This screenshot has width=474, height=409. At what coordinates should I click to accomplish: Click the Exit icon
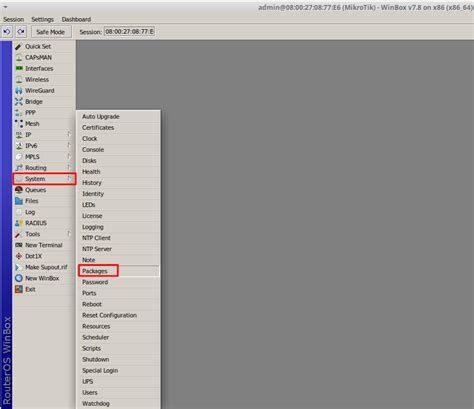click(19, 289)
